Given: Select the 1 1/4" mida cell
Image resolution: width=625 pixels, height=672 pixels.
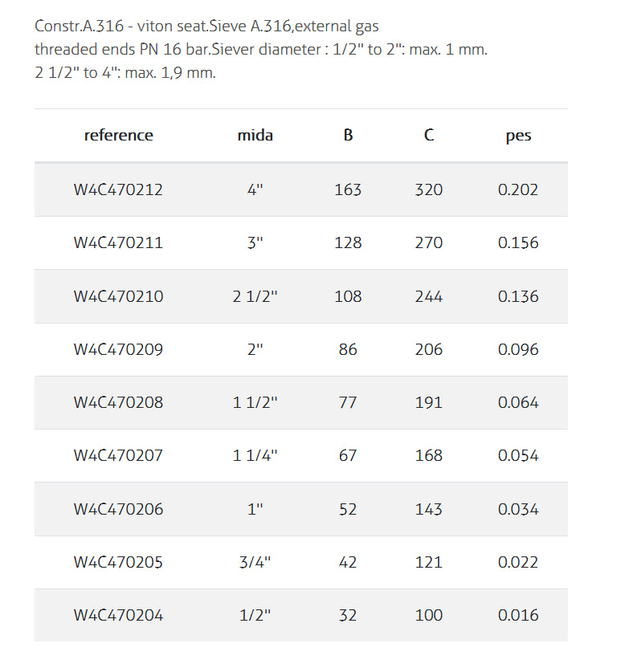Looking at the screenshot, I should tap(255, 455).
